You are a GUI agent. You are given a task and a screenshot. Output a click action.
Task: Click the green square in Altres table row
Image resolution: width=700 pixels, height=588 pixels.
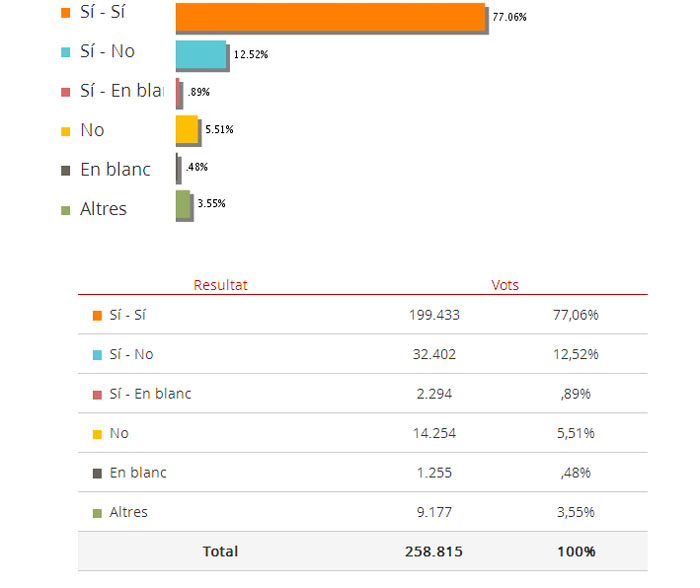point(97,513)
